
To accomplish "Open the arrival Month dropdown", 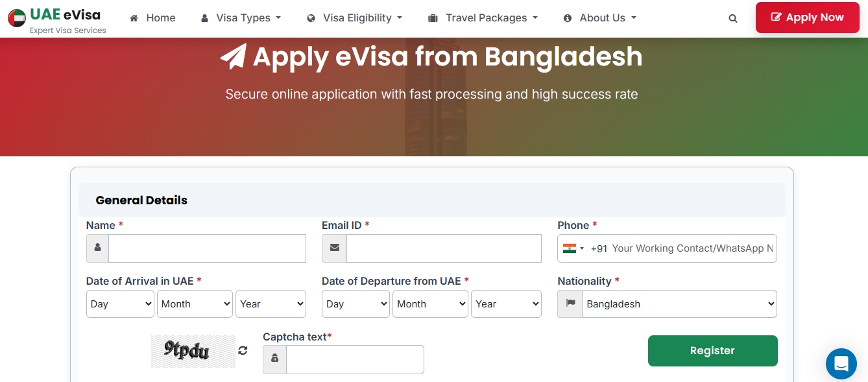I will pos(195,304).
